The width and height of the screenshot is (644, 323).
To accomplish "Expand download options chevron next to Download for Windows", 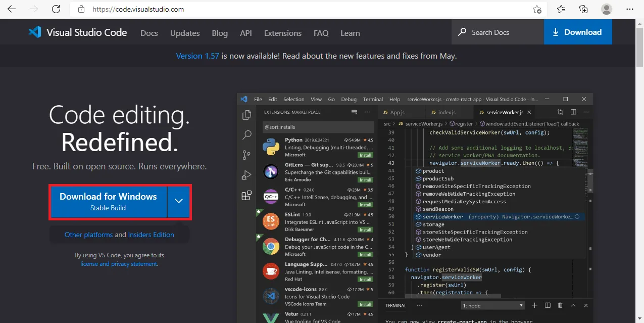I will [x=178, y=201].
